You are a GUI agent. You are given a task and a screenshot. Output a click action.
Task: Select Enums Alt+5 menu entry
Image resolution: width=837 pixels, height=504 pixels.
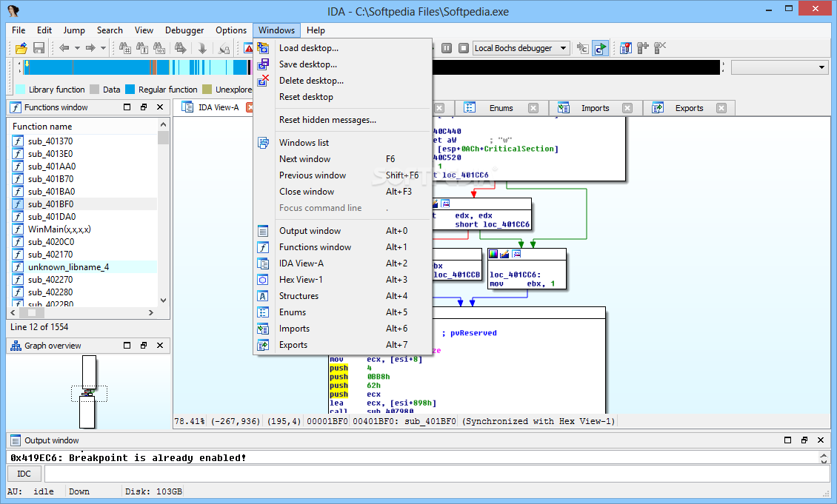click(x=342, y=312)
